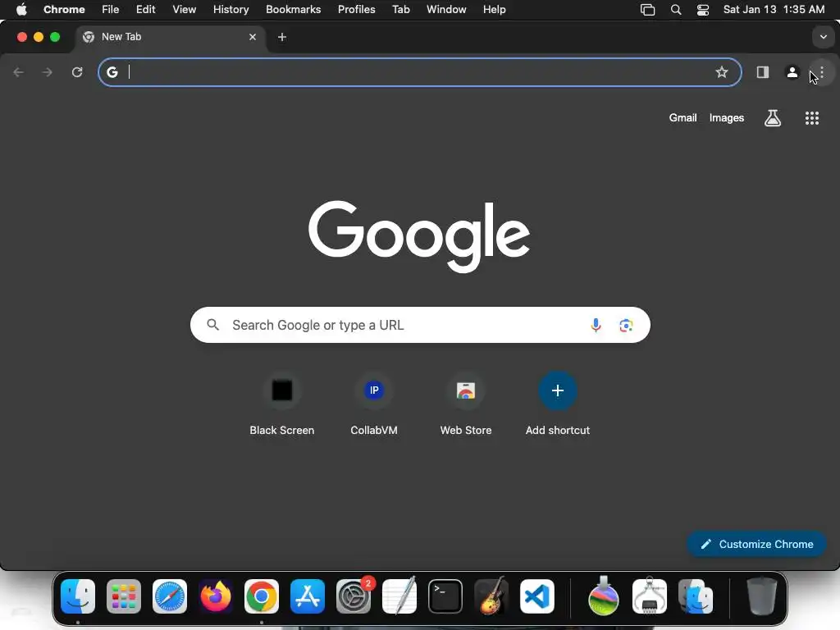
Task: Close the New Tab tab
Action: tap(253, 37)
